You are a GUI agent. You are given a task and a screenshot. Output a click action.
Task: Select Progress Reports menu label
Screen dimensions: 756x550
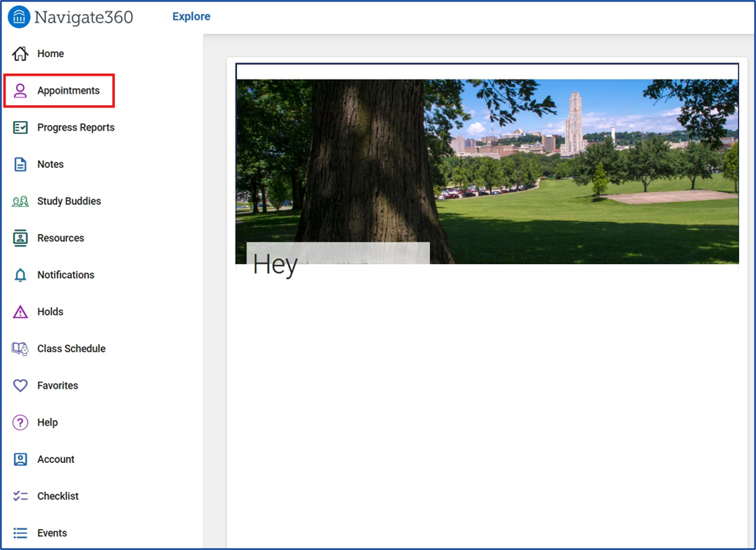(76, 127)
